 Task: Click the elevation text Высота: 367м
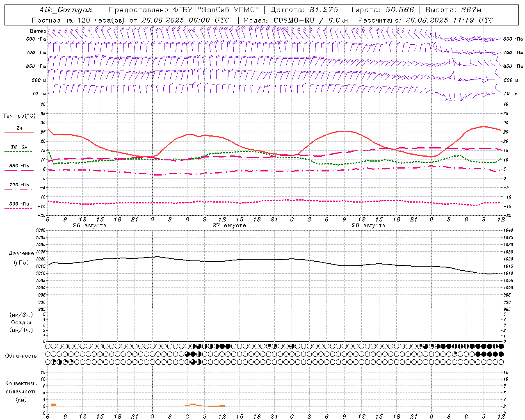click(453, 10)
